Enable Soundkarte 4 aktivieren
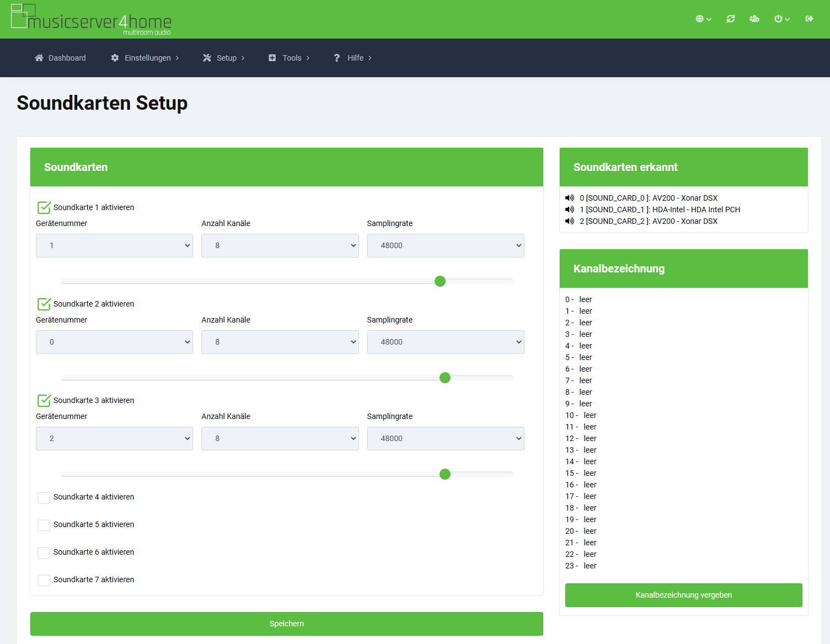Viewport: 830px width, 644px height. point(44,497)
